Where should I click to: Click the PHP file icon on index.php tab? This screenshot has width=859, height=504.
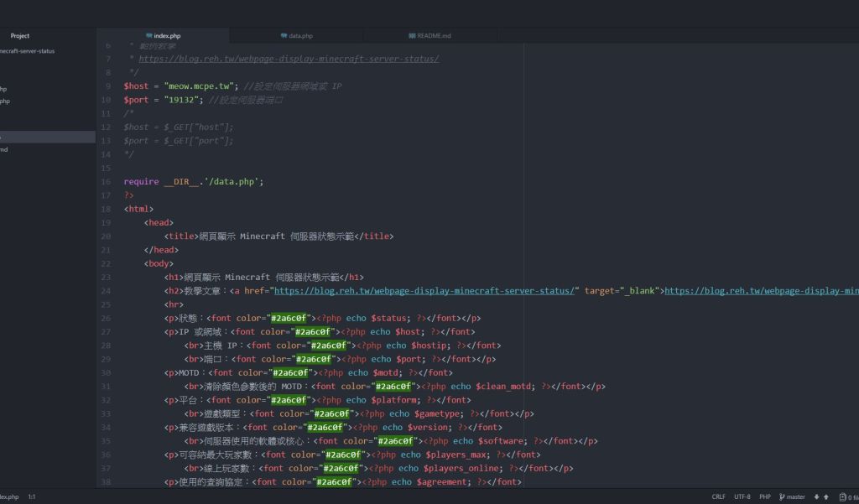148,36
